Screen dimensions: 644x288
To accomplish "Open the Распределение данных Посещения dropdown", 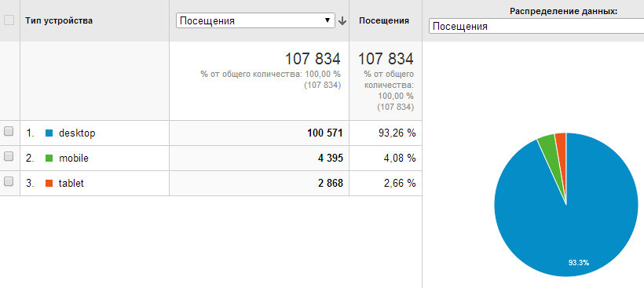I will tap(536, 27).
